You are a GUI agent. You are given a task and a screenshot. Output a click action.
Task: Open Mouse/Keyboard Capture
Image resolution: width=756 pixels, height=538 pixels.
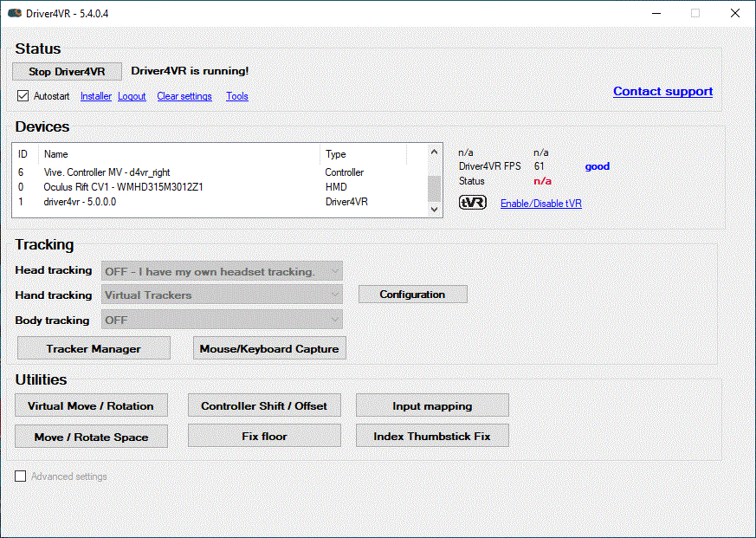269,348
